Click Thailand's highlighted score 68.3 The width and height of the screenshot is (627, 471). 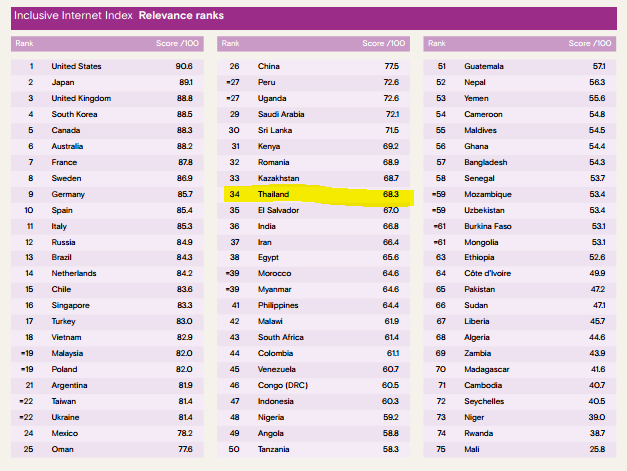pos(391,194)
